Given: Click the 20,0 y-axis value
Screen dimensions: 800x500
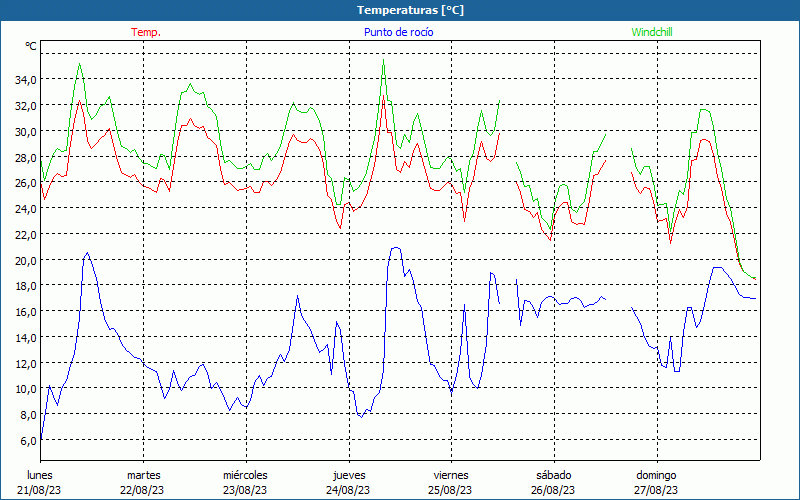Looking at the screenshot, I should [27, 260].
